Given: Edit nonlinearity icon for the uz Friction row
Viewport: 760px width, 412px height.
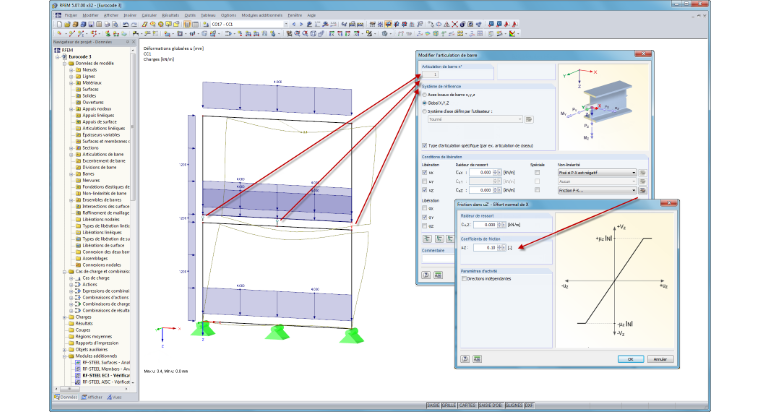Looking at the screenshot, I should (x=643, y=190).
